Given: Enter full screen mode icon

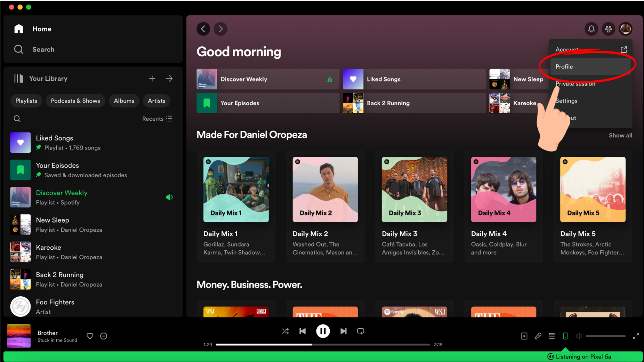Looking at the screenshot, I should (636, 336).
